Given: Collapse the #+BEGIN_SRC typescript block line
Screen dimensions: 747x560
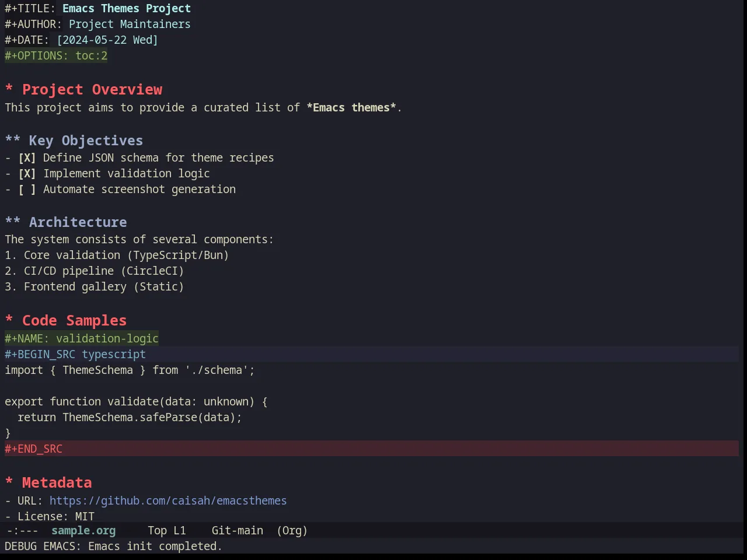Looking at the screenshot, I should coord(372,354).
